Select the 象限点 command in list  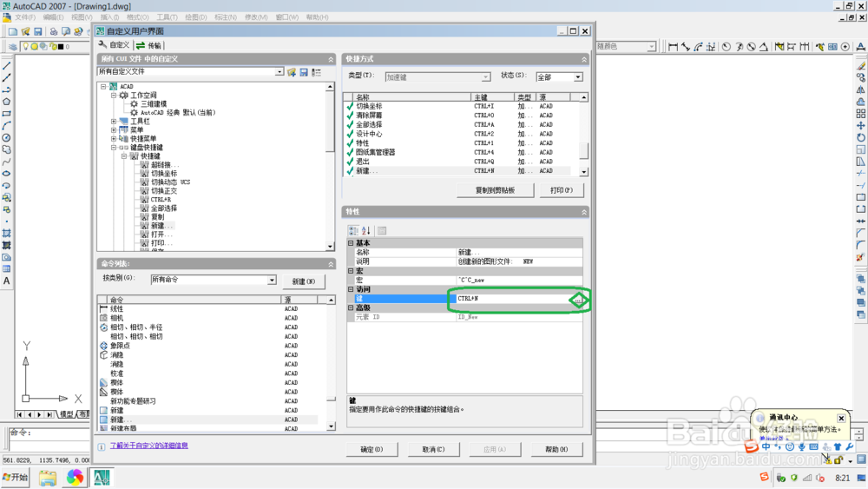(x=120, y=346)
